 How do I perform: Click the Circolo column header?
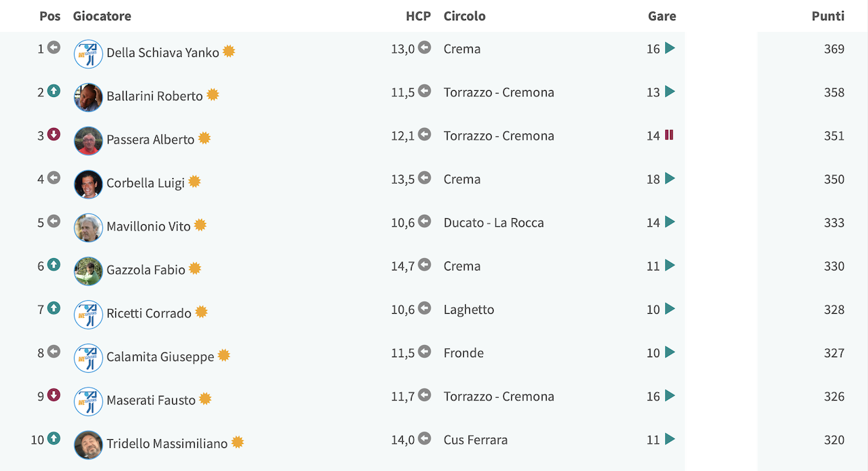click(465, 16)
